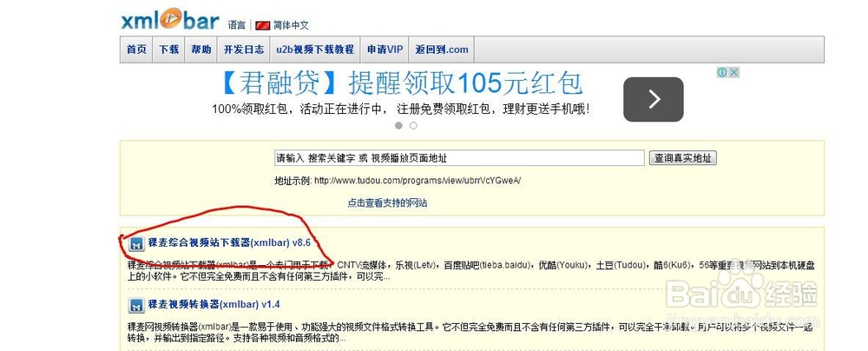Select the second ad carousel dot

(x=413, y=126)
